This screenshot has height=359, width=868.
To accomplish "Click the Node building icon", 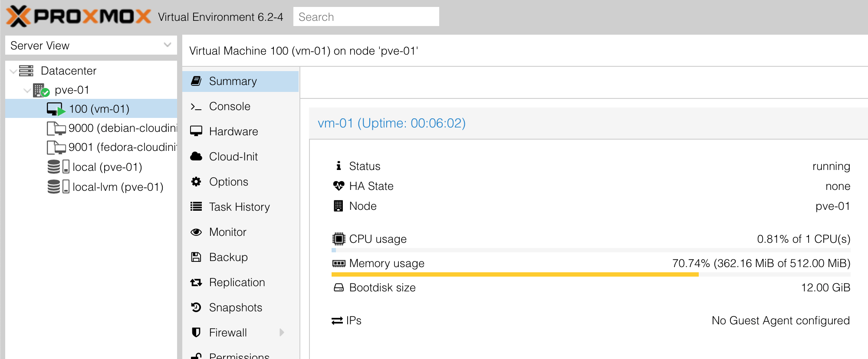I will click(339, 206).
